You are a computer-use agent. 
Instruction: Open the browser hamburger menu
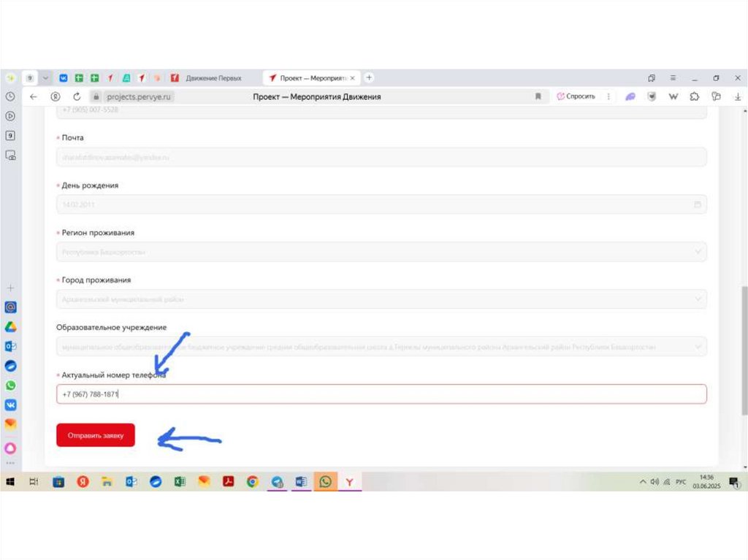click(x=673, y=77)
